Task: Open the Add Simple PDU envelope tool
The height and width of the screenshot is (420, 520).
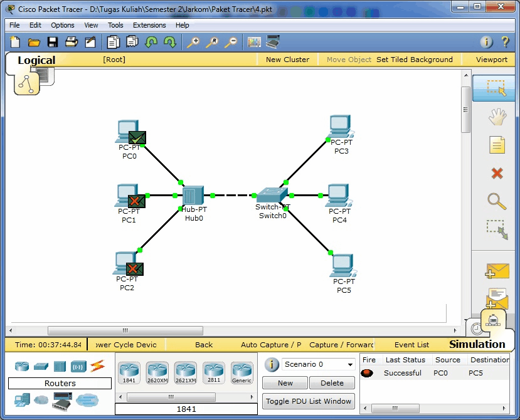Action: (x=496, y=271)
